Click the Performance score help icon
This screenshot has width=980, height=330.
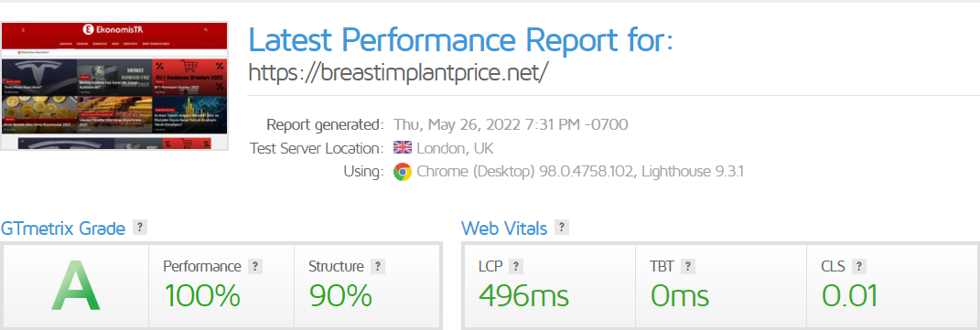point(255,267)
